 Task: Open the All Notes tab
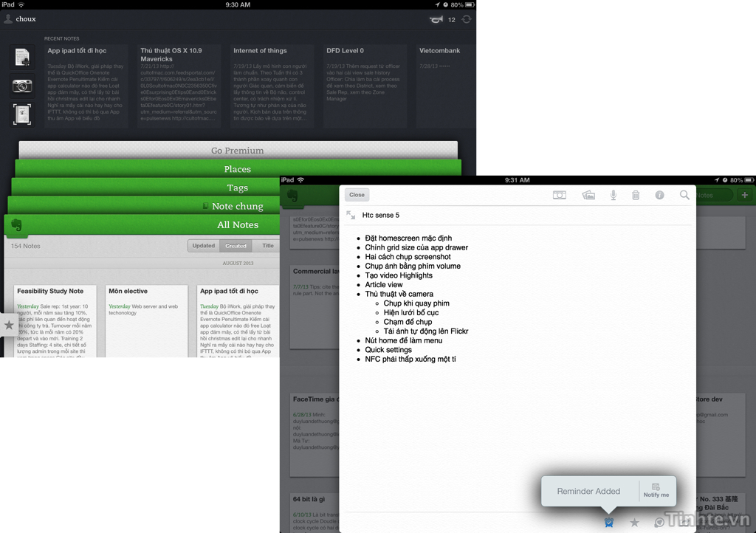click(x=237, y=224)
